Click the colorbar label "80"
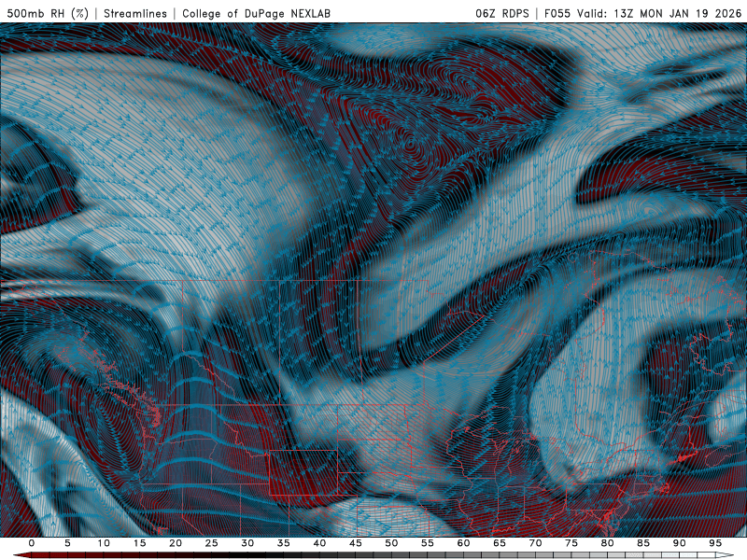The height and width of the screenshot is (560, 747). (607, 543)
